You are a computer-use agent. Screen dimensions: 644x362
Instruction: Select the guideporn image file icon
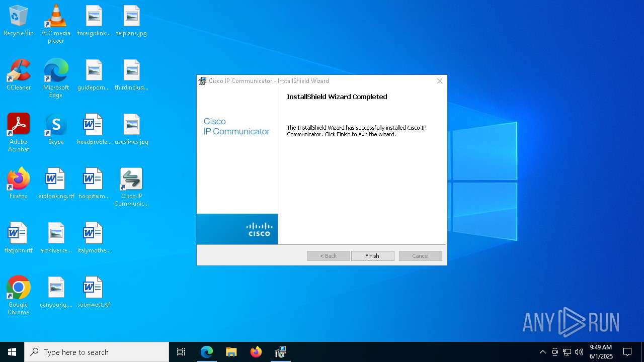click(94, 75)
